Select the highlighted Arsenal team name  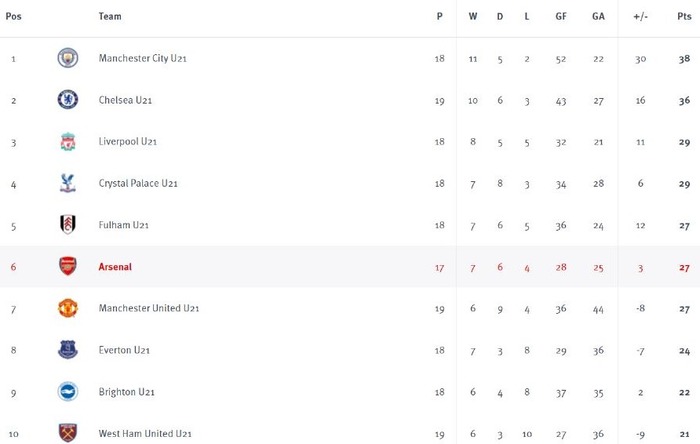115,267
